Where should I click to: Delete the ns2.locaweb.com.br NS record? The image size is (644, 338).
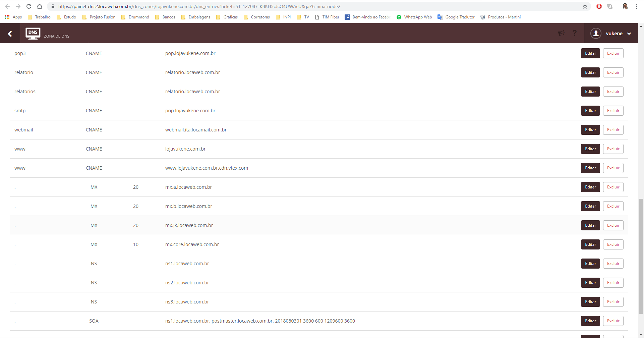coord(613,283)
